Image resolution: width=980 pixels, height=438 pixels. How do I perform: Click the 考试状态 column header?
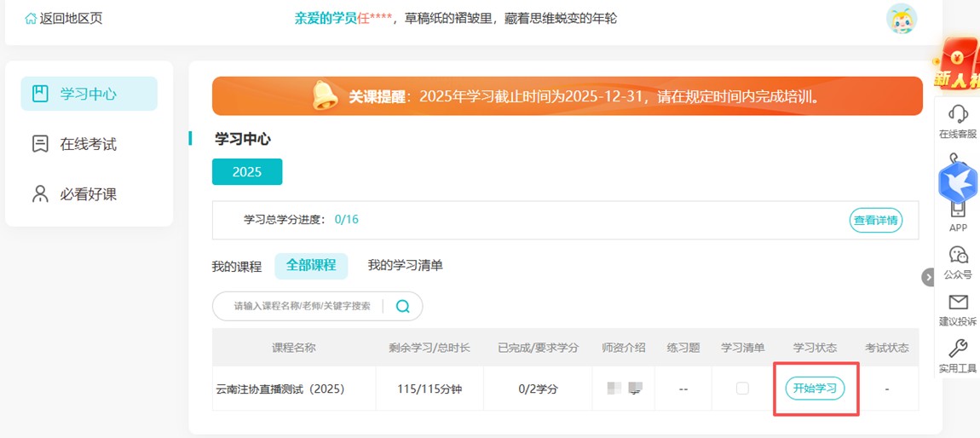click(x=887, y=348)
